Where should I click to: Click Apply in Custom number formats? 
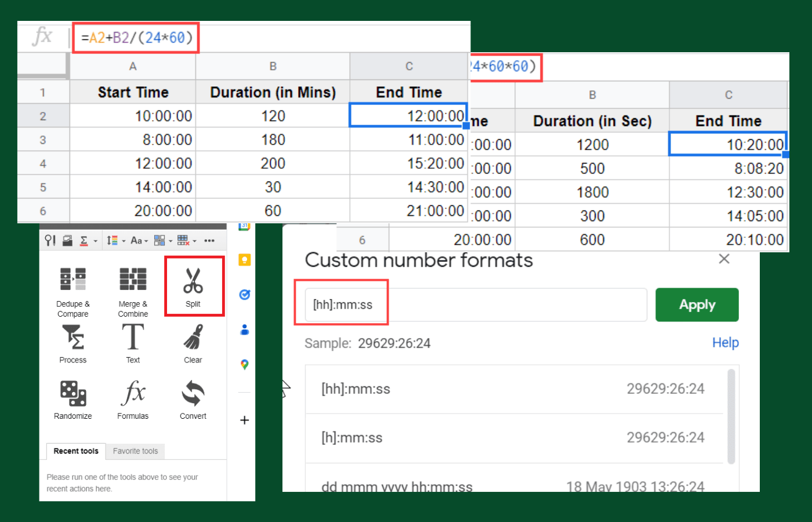tap(697, 304)
